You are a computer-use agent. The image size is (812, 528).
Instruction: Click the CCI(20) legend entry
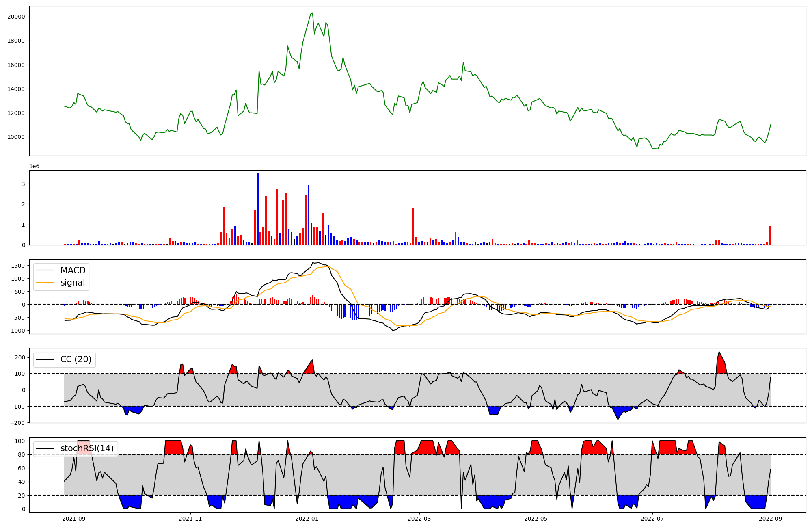[x=76, y=359]
